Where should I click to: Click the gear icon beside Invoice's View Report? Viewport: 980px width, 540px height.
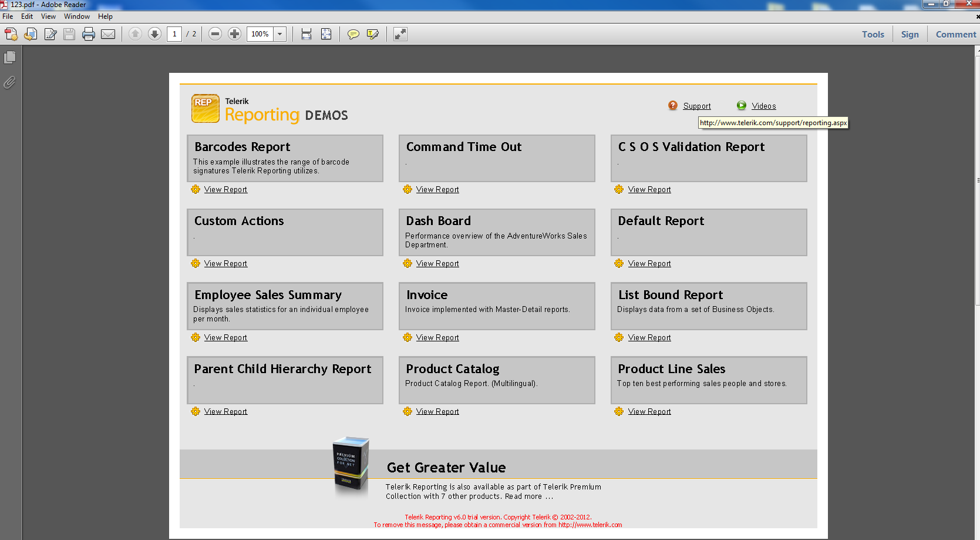(x=408, y=337)
